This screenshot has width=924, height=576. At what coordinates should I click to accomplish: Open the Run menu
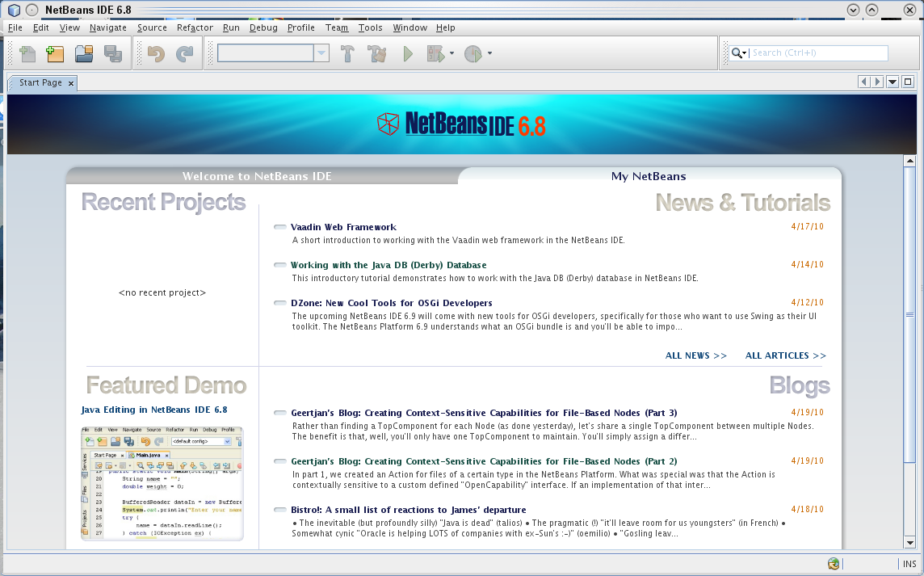231,27
